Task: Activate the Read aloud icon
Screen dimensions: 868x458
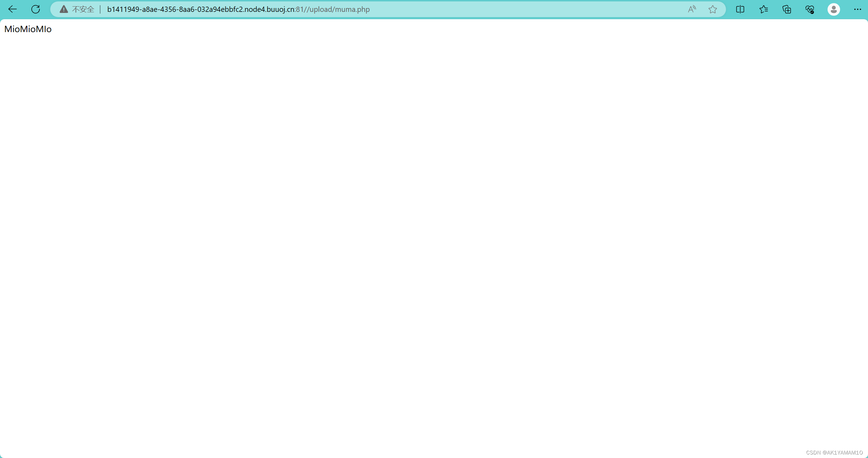Action: pyautogui.click(x=692, y=9)
